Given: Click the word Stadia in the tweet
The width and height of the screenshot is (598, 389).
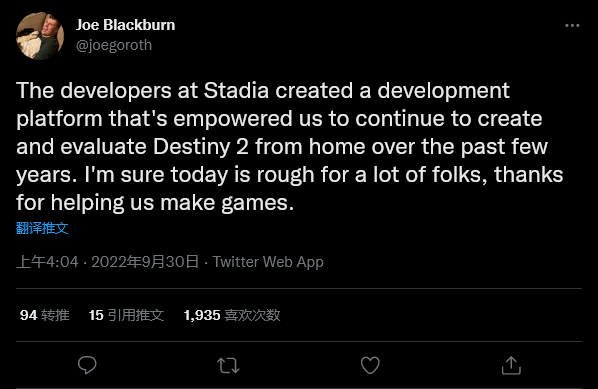Looking at the screenshot, I should click(236, 91).
